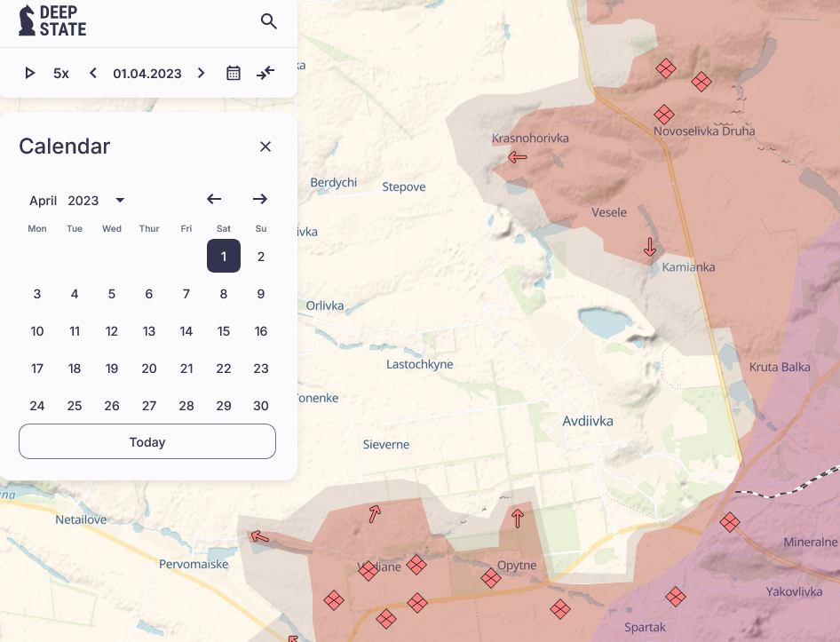Click Kruta Balka label
This screenshot has height=642, width=840.
pyautogui.click(x=780, y=367)
